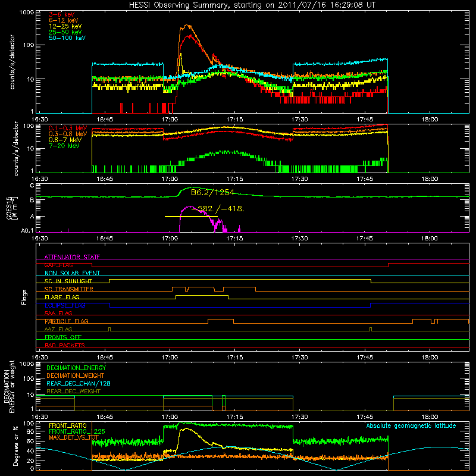This screenshot has width=476, height=476.
Task: Select the DECIMATION_ENERGY legend label
Action: 76,368
